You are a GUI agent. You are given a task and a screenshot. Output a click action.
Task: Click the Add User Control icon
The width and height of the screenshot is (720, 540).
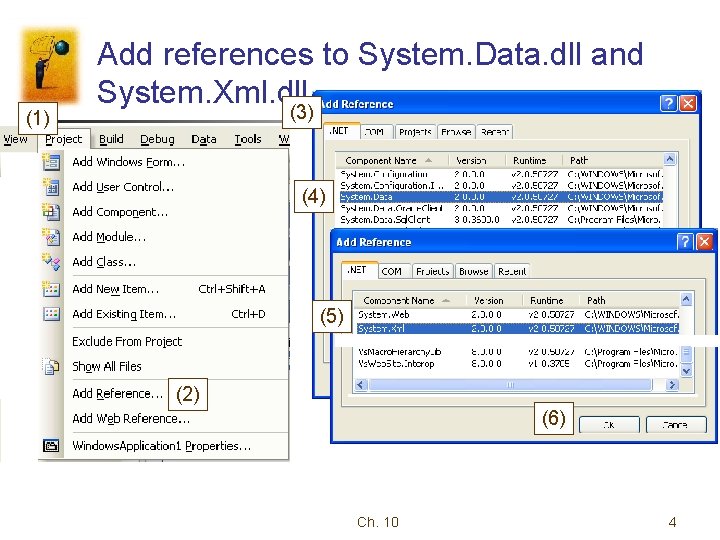click(x=51, y=187)
